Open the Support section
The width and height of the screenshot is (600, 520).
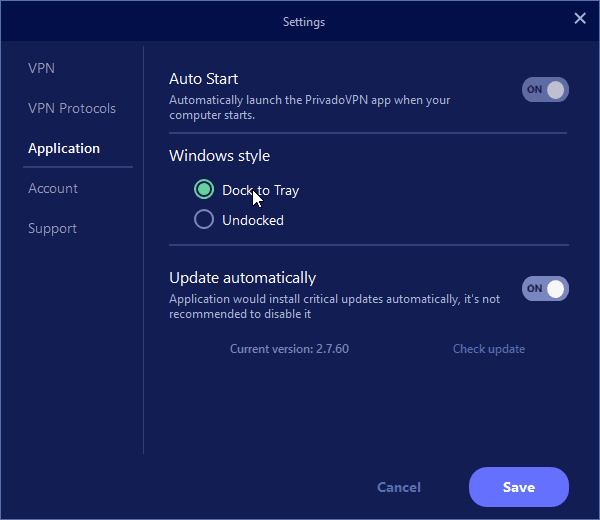(52, 228)
